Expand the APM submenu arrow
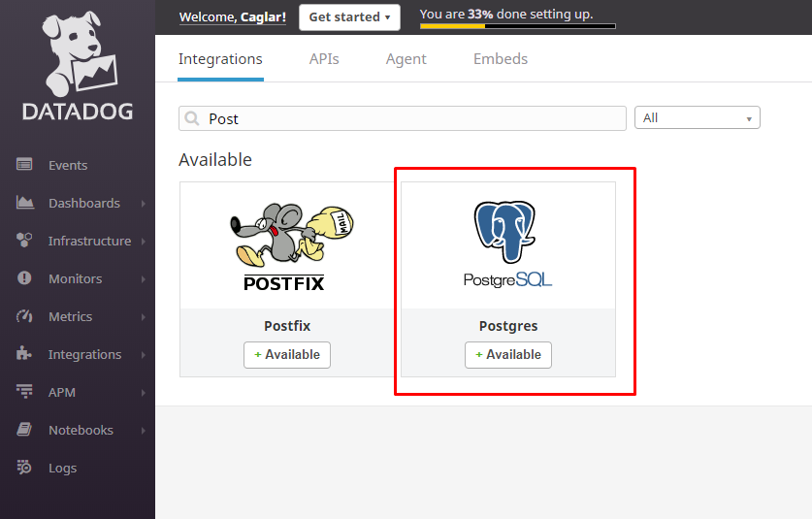Viewport: 812px width, 519px height. click(144, 393)
